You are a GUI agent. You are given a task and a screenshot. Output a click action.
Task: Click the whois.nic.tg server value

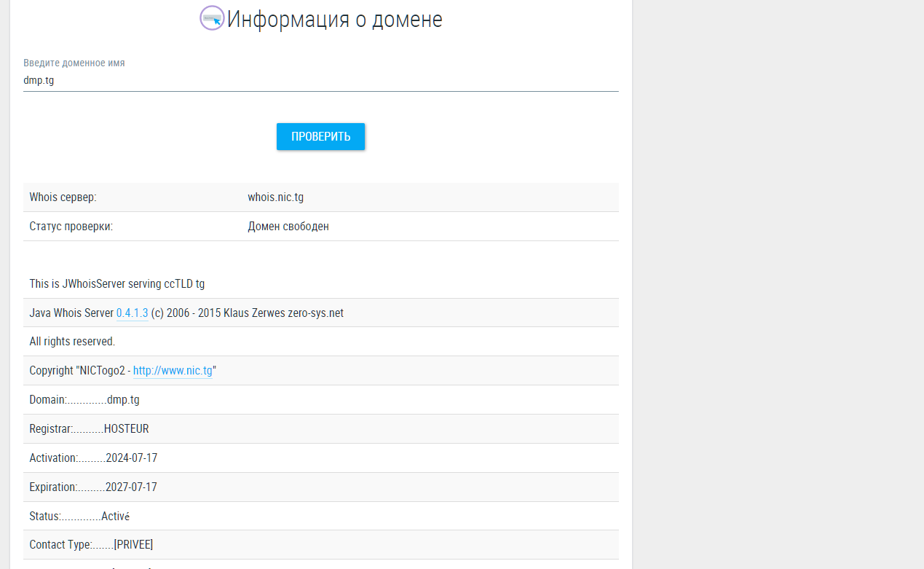pyautogui.click(x=275, y=197)
